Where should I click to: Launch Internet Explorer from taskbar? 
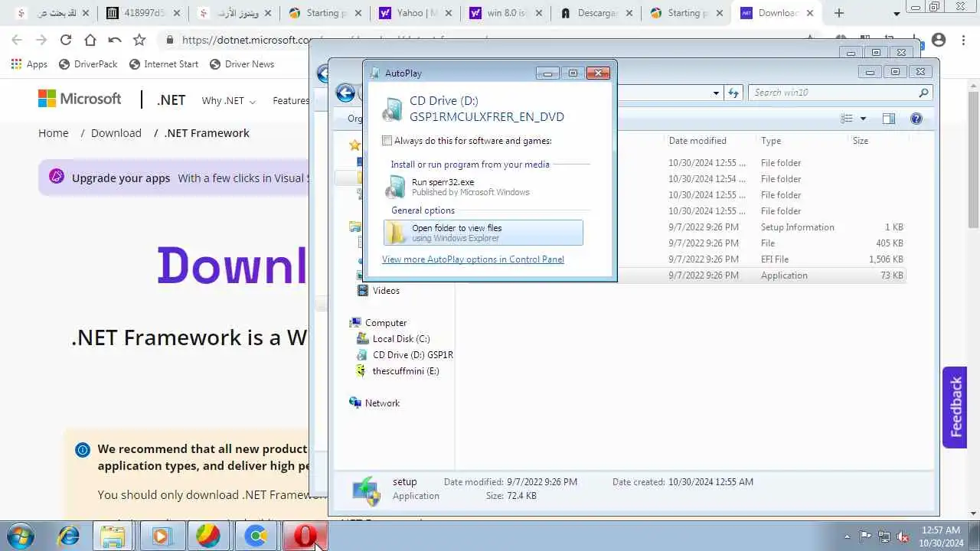click(x=68, y=536)
